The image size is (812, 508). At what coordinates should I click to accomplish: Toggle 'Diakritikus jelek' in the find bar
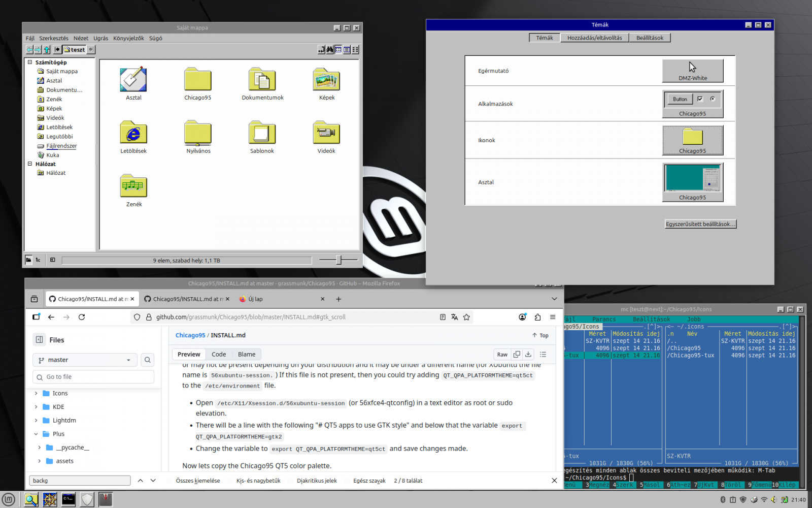coord(317,481)
